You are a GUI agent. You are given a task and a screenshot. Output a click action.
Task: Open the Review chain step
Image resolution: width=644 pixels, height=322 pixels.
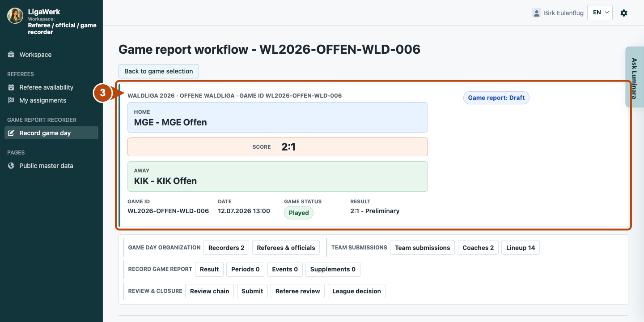tap(210, 291)
